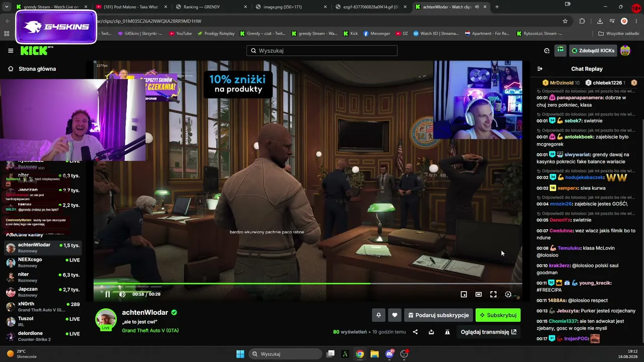644x362 pixels.
Task: Open the green icon left of Zdobądź KICKs
Action: (x=560, y=50)
